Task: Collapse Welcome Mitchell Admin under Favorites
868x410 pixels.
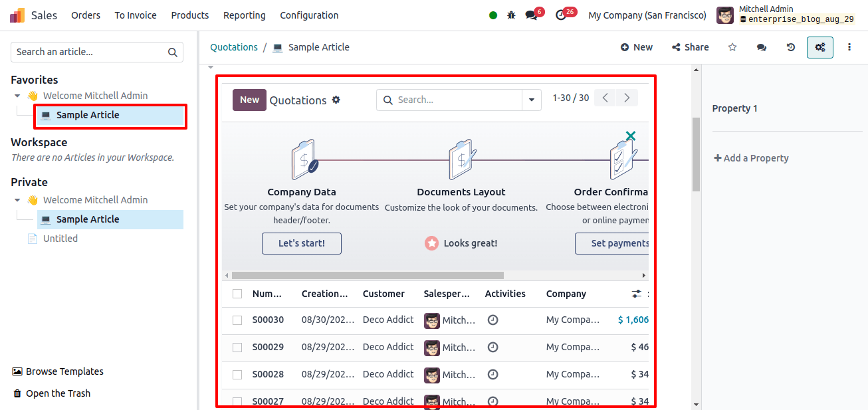Action: coord(17,96)
